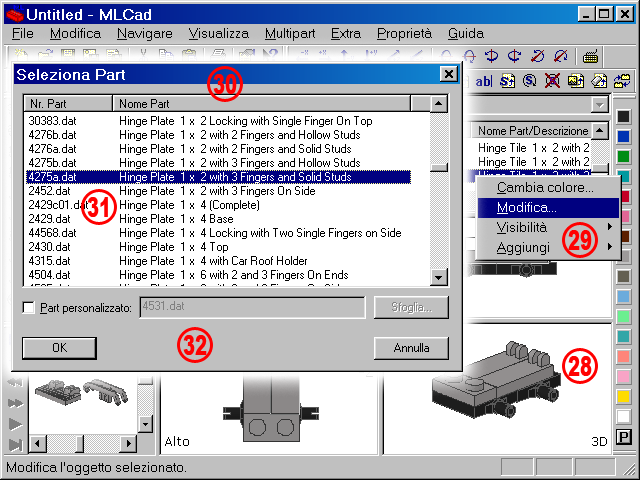Sort by the 'Nome Part' column header

pyautogui.click(x=262, y=104)
